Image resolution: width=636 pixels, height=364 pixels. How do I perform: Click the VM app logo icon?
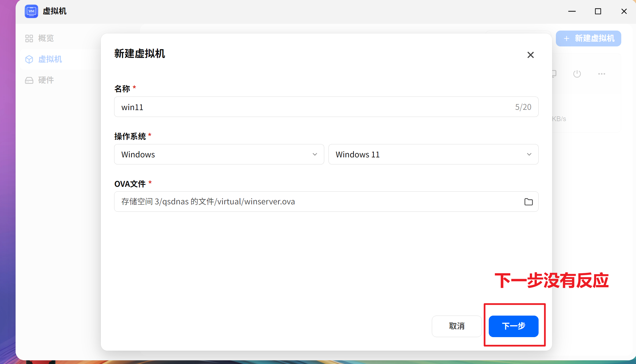(31, 11)
